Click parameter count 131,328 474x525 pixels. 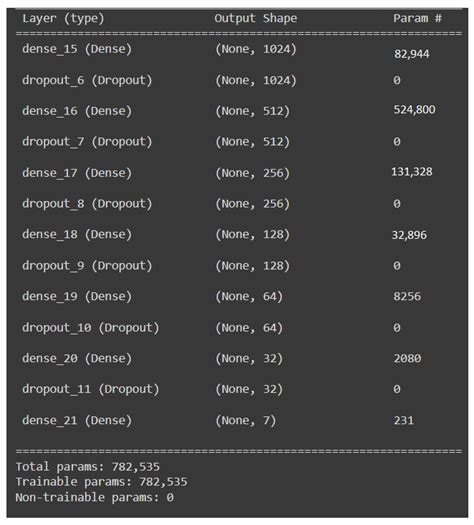(412, 172)
